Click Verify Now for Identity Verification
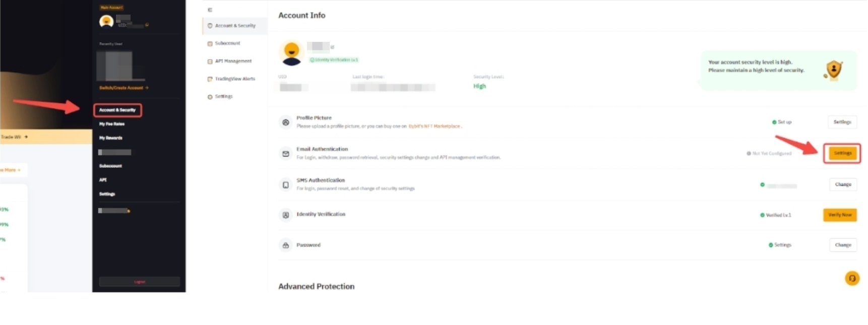The width and height of the screenshot is (868, 325). point(840,215)
